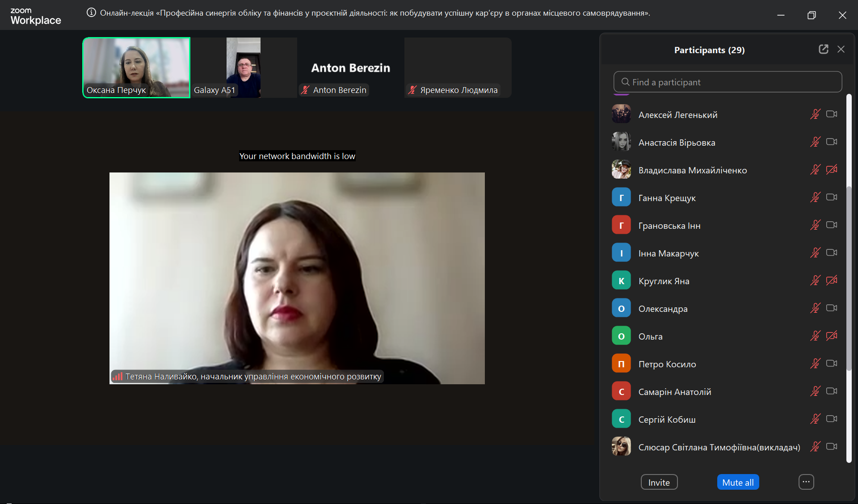Type in Find a participant field
Viewport: 858px width, 504px height.
coord(733,82)
